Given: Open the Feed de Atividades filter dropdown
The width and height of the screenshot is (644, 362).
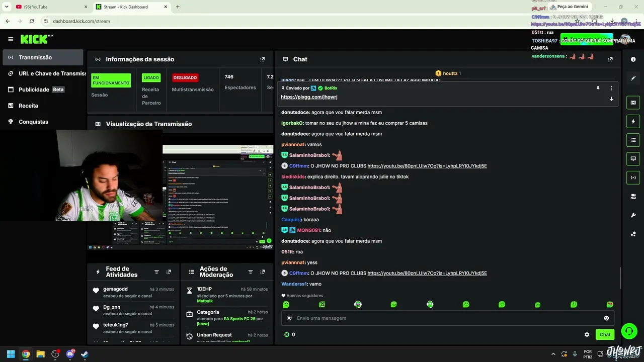Looking at the screenshot, I should coord(156,272).
